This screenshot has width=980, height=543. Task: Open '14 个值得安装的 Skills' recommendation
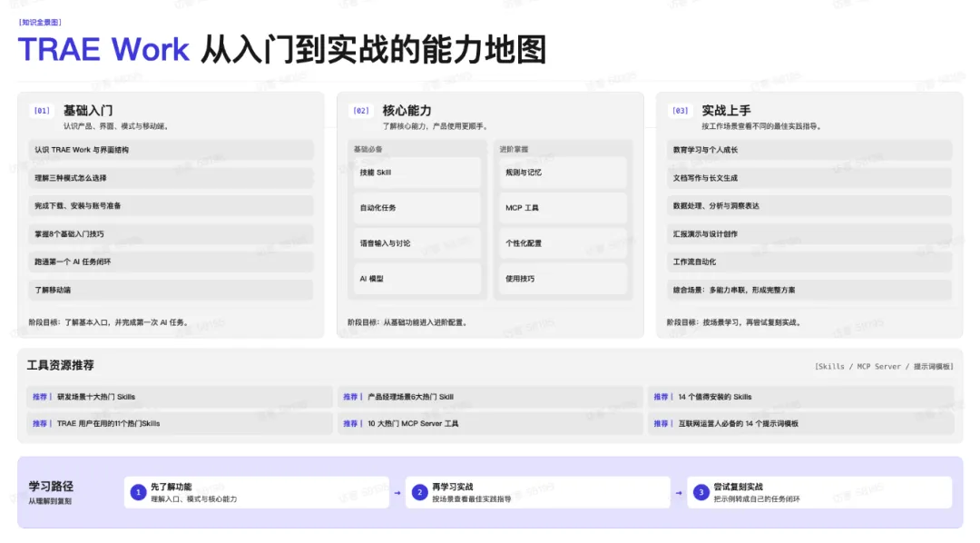[800, 397]
